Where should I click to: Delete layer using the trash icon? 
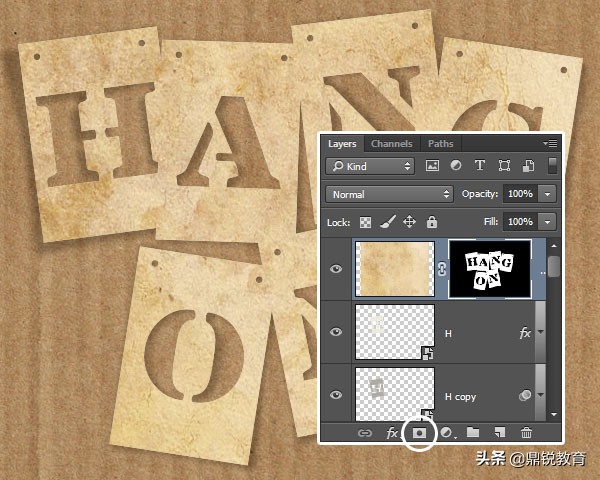[527, 433]
